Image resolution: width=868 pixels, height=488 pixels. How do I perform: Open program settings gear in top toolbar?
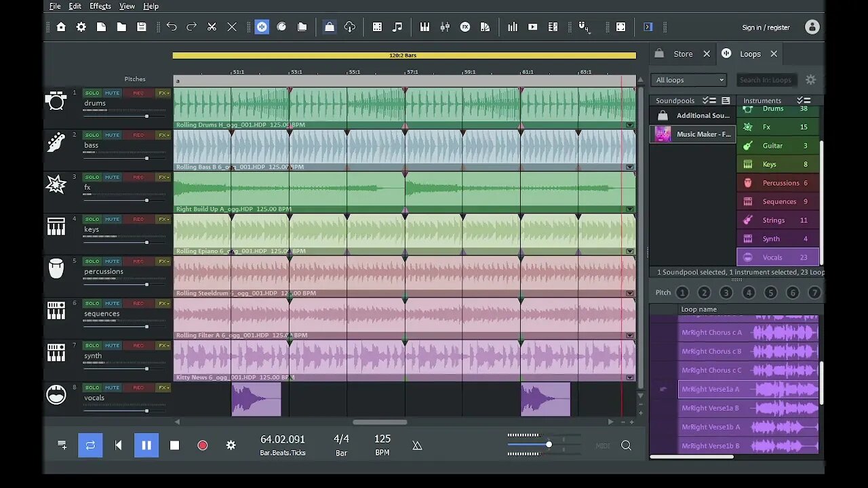pos(81,27)
